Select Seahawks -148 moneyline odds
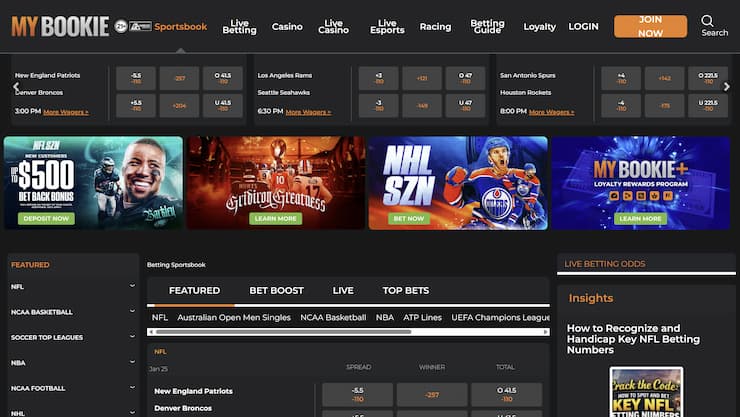 pos(422,106)
